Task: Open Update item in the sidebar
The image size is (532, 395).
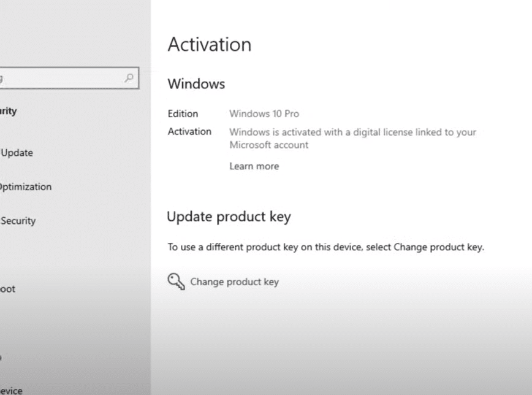Action: [x=17, y=153]
